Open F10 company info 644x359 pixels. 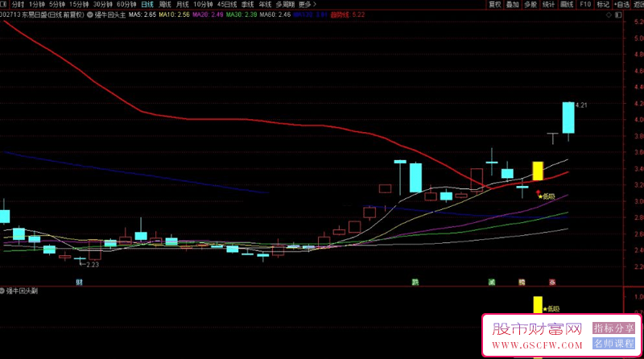(585, 4)
